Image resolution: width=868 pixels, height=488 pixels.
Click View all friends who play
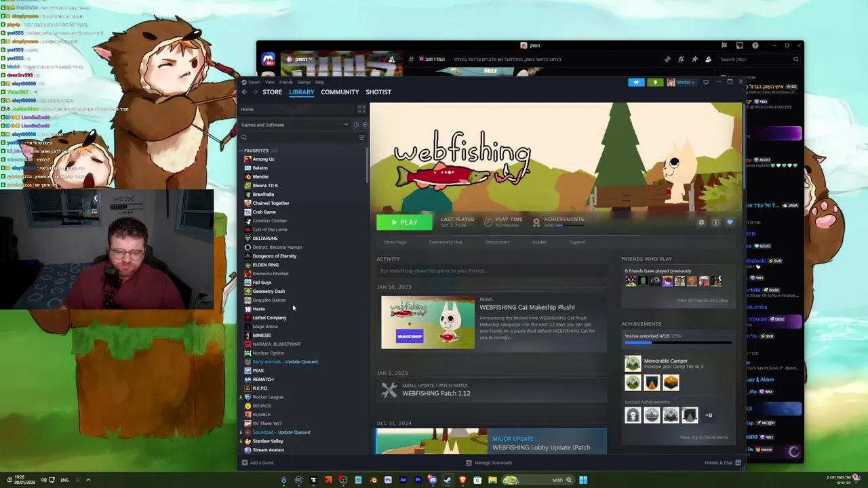point(702,300)
